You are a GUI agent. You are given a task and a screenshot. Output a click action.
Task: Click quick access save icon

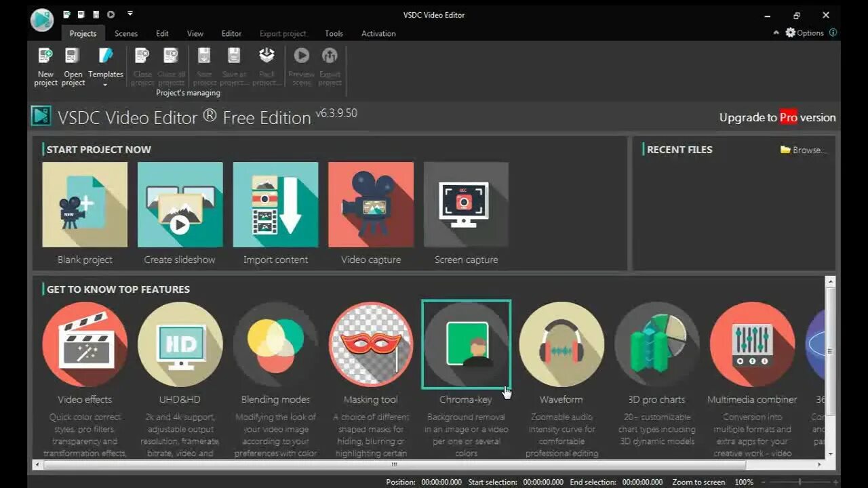coord(96,14)
